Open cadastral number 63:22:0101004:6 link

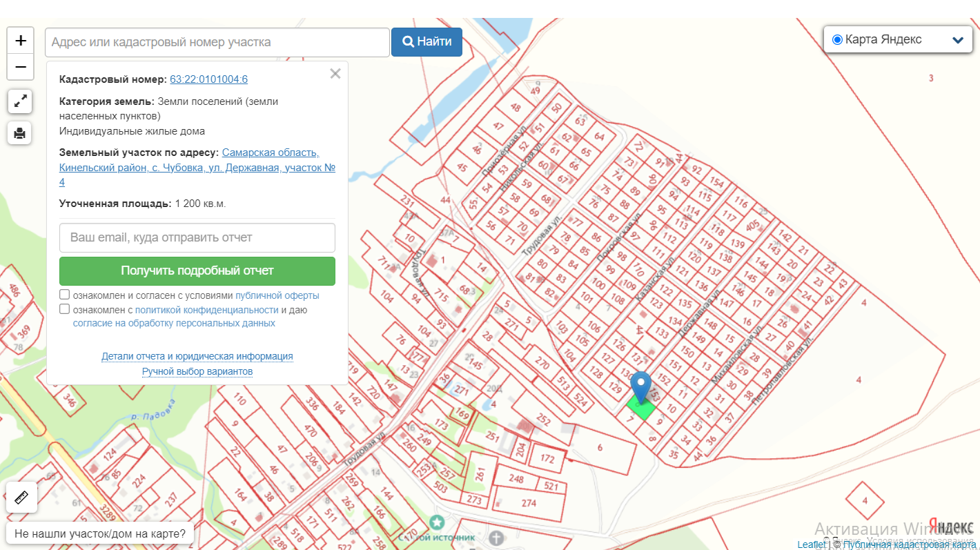tap(208, 79)
